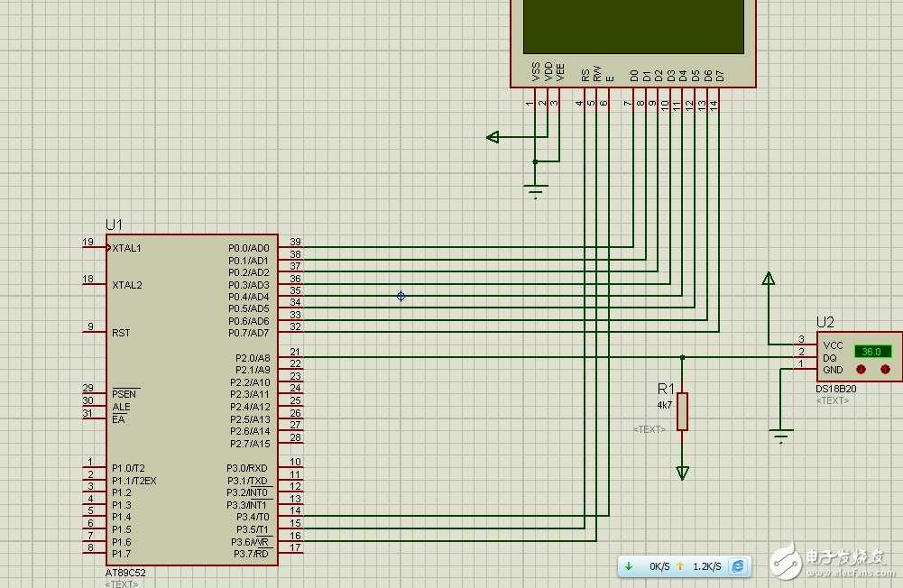Select the ground symbol below the DS18B20

[x=781, y=436]
